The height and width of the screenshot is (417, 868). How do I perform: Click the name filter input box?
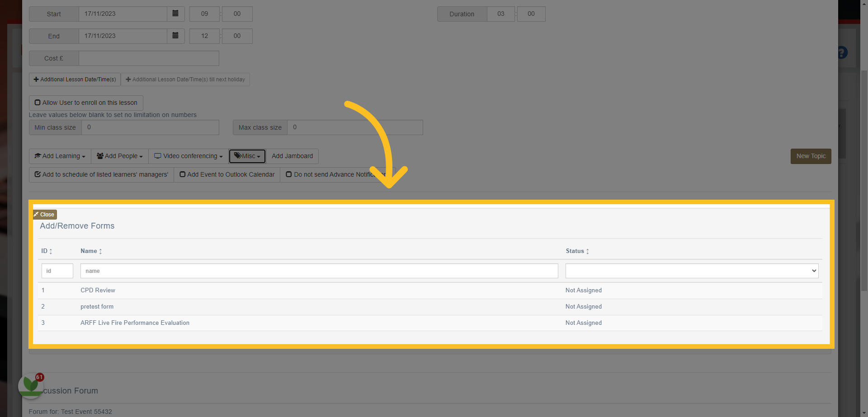[319, 271]
